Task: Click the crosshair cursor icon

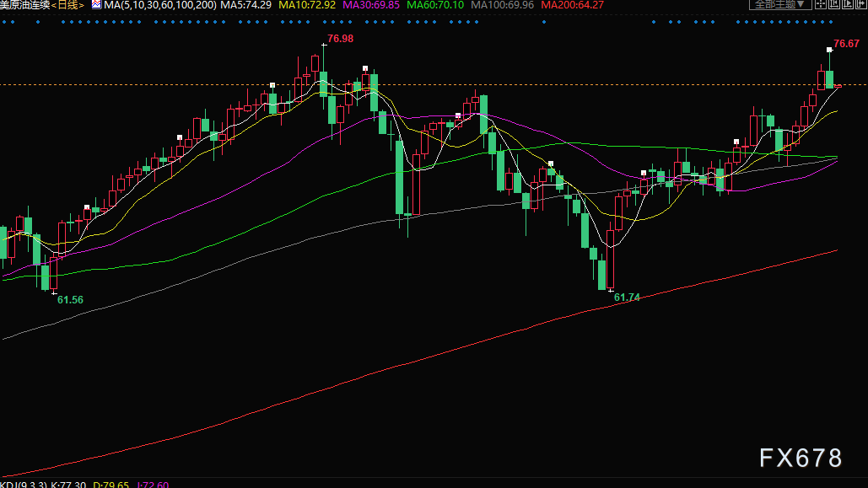Action: point(821,4)
